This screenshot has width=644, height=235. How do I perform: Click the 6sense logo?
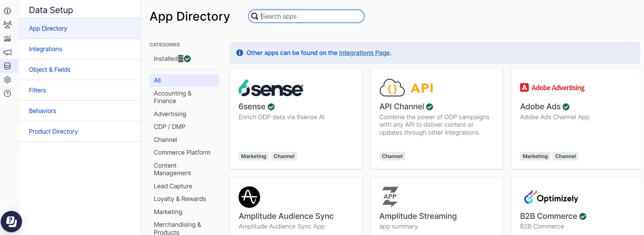click(271, 88)
